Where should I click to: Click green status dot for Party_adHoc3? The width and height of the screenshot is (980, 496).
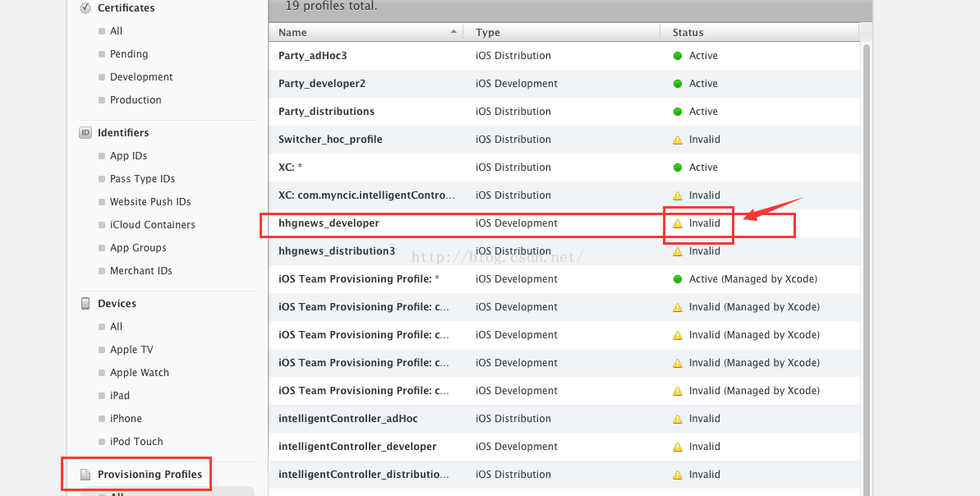click(x=678, y=56)
